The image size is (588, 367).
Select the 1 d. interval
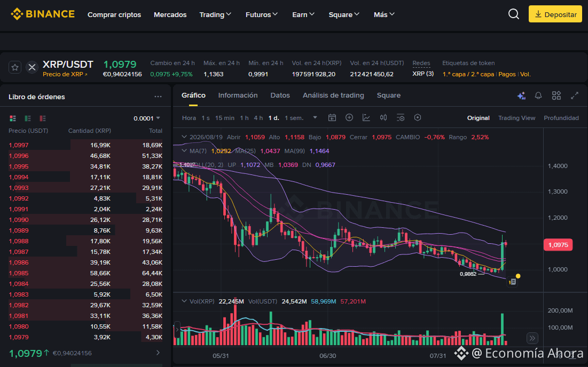pos(274,118)
